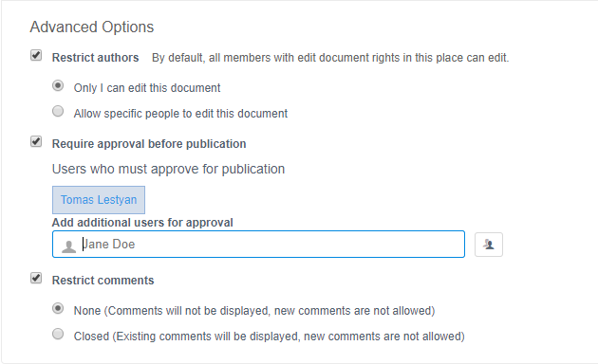Uncheck the Restrict authors checkbox

(x=36, y=56)
